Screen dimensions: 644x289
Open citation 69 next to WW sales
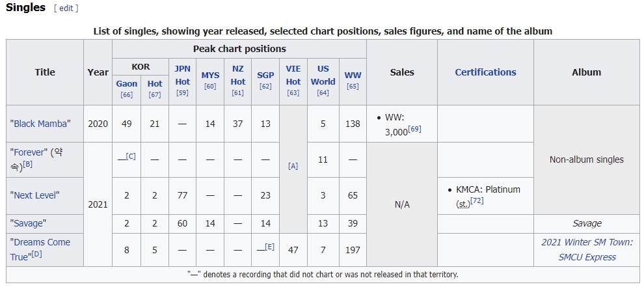pos(414,129)
